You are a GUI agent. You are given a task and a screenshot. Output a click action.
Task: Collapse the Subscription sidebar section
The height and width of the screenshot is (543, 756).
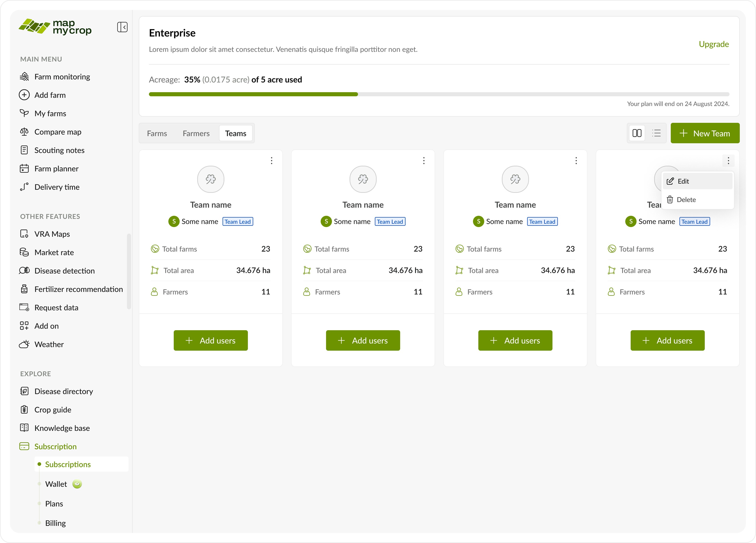click(55, 446)
